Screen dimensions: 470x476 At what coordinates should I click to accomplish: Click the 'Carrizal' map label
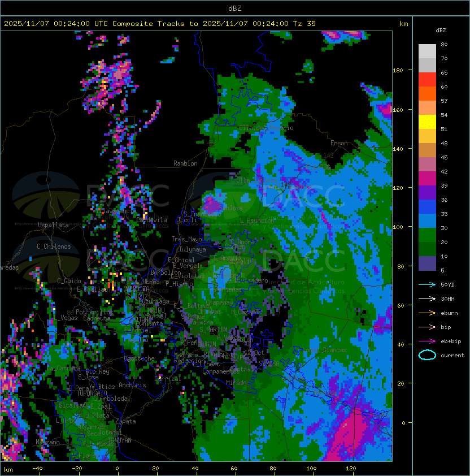click(x=168, y=379)
